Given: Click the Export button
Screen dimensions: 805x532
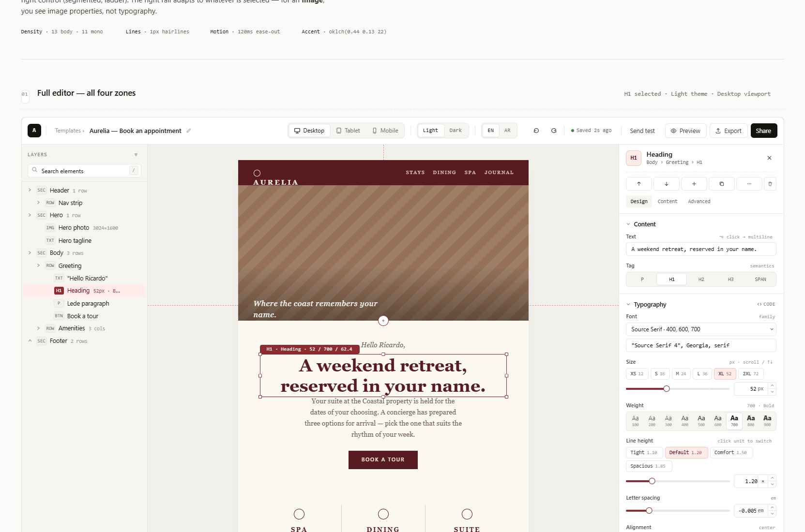Looking at the screenshot, I should point(728,131).
